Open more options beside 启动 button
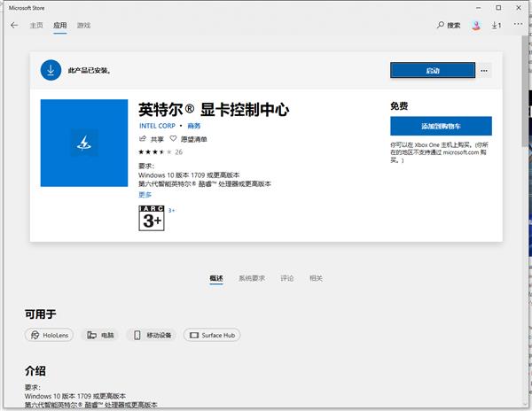 pyautogui.click(x=484, y=71)
